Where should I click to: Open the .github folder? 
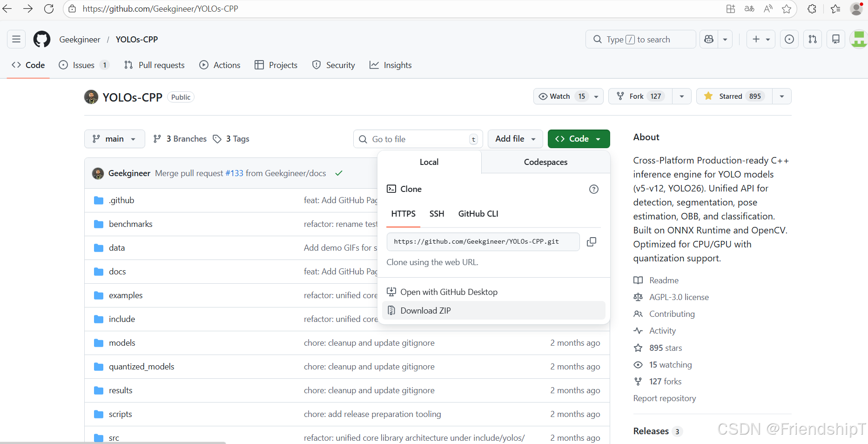pyautogui.click(x=121, y=200)
